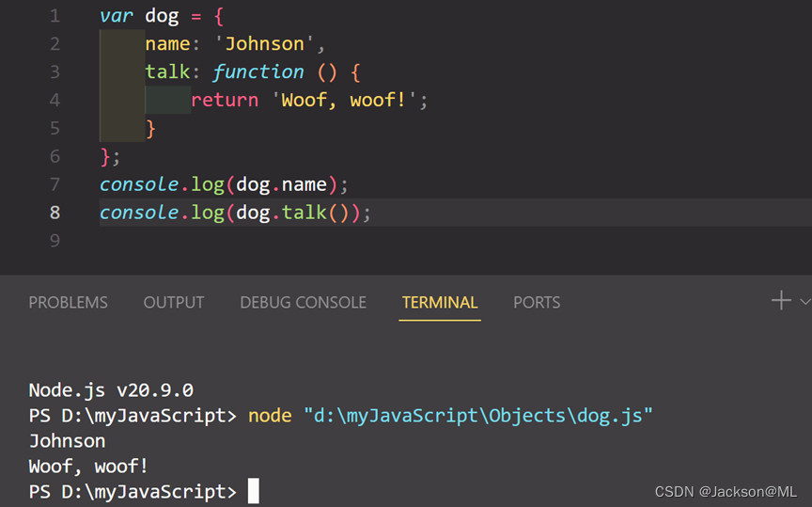
Task: Select line number 8 in the gutter
Action: pos(55,213)
